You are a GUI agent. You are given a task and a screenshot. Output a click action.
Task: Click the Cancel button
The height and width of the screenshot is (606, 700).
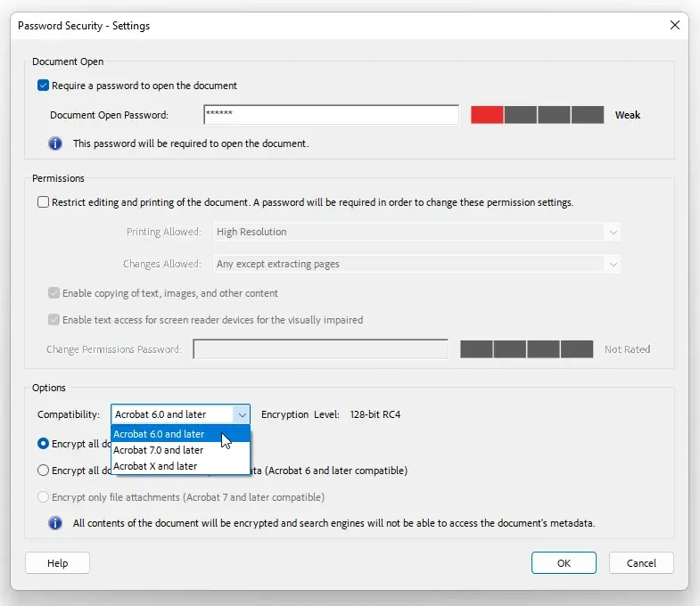click(x=641, y=563)
